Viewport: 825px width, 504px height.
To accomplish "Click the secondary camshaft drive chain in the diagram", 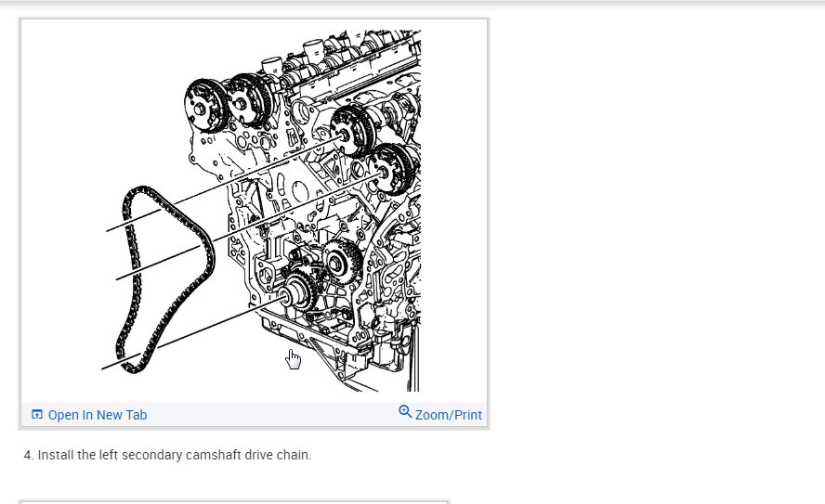I will click(164, 280).
